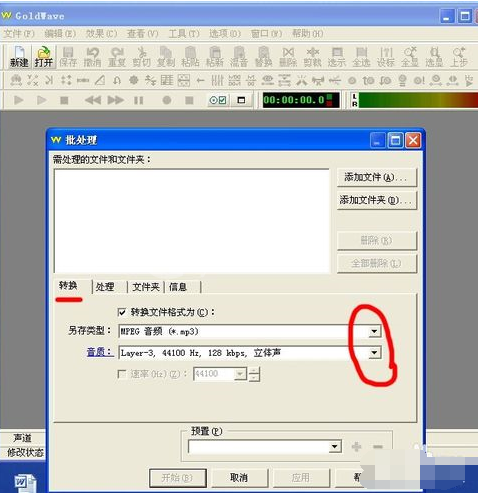
Task: Open the 音质 dropdown arrow
Action: [374, 353]
